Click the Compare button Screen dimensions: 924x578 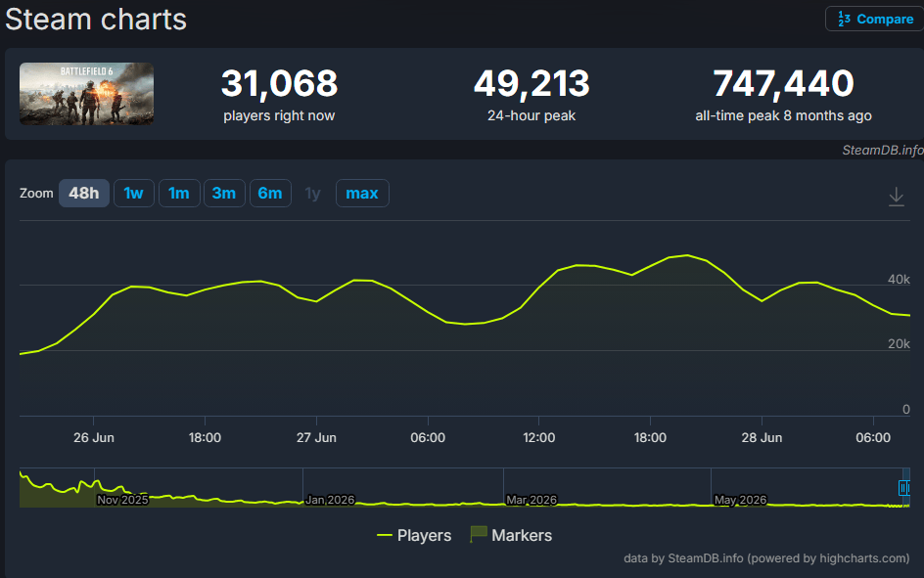[875, 19]
